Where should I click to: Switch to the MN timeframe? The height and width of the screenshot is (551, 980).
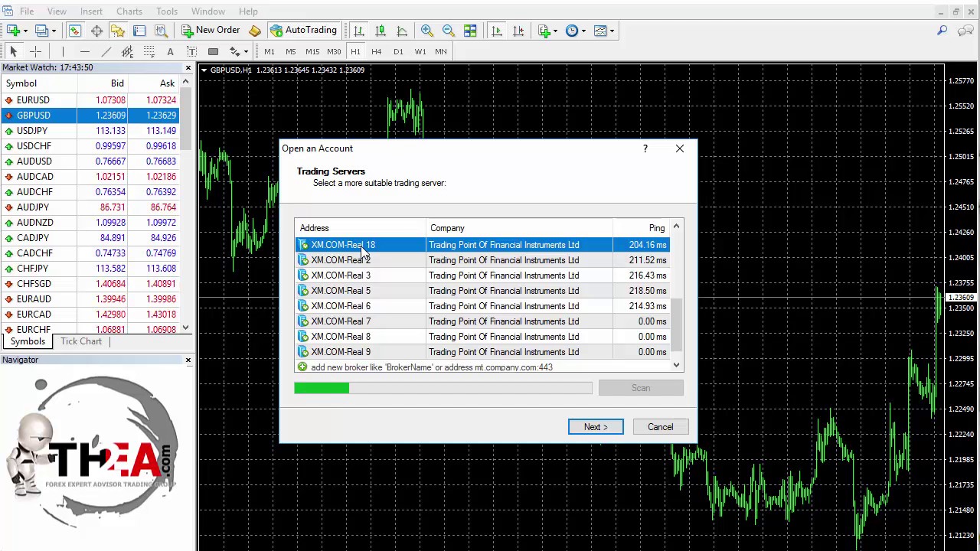pos(441,51)
